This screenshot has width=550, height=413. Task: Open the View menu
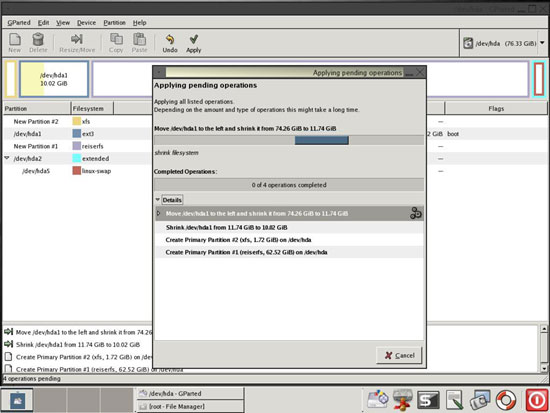tap(63, 23)
